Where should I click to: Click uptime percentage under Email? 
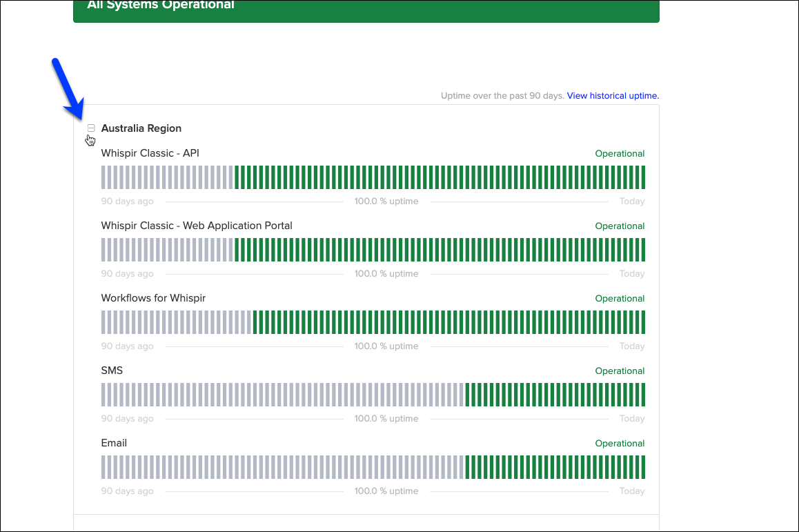(x=386, y=491)
